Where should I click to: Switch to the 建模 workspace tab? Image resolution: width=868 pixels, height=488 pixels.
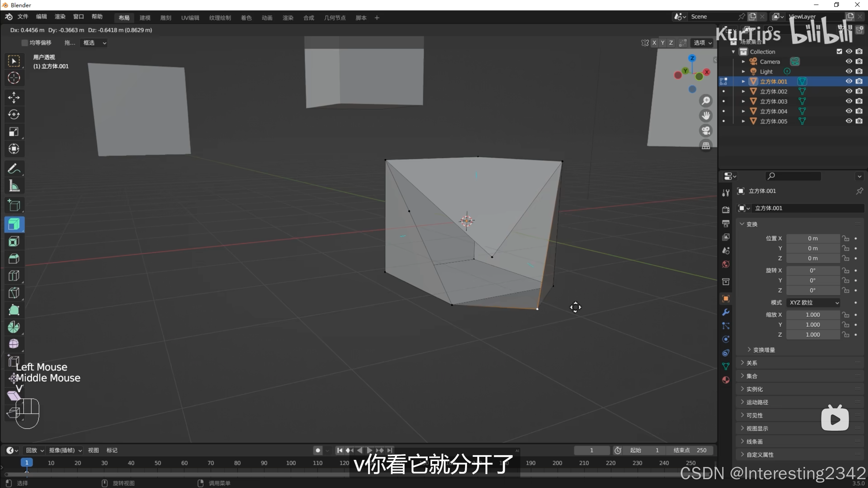145,18
